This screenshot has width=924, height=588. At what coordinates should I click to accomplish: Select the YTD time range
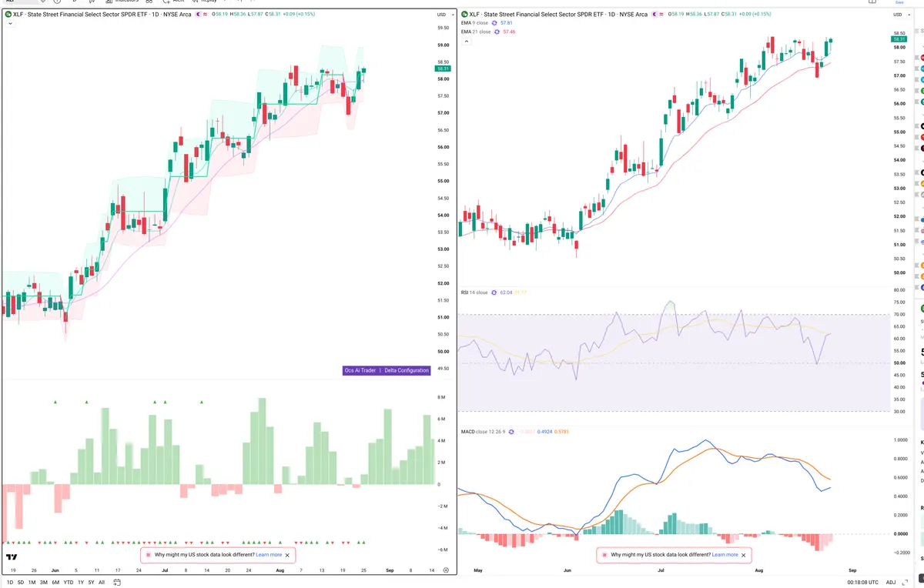pos(69,583)
